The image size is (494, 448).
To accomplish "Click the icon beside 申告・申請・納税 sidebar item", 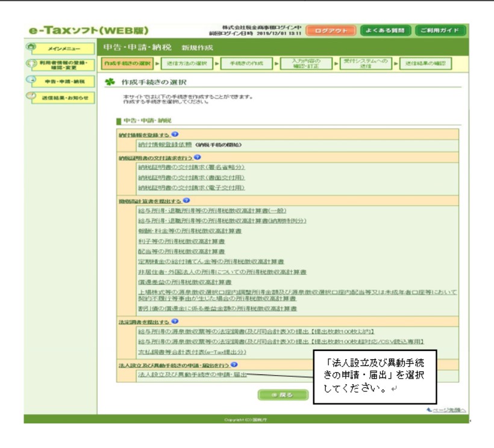I will 31,80.
